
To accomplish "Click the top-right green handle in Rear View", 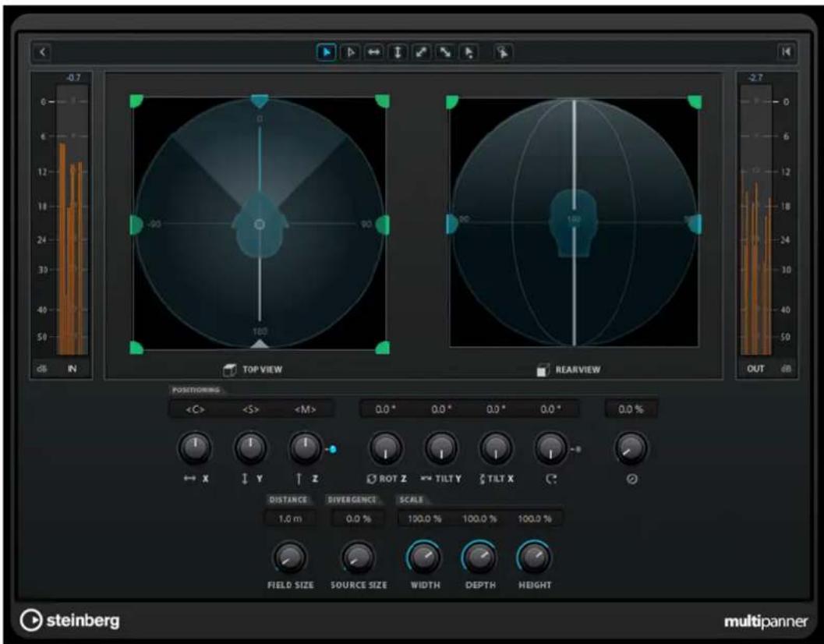I will coord(695,102).
